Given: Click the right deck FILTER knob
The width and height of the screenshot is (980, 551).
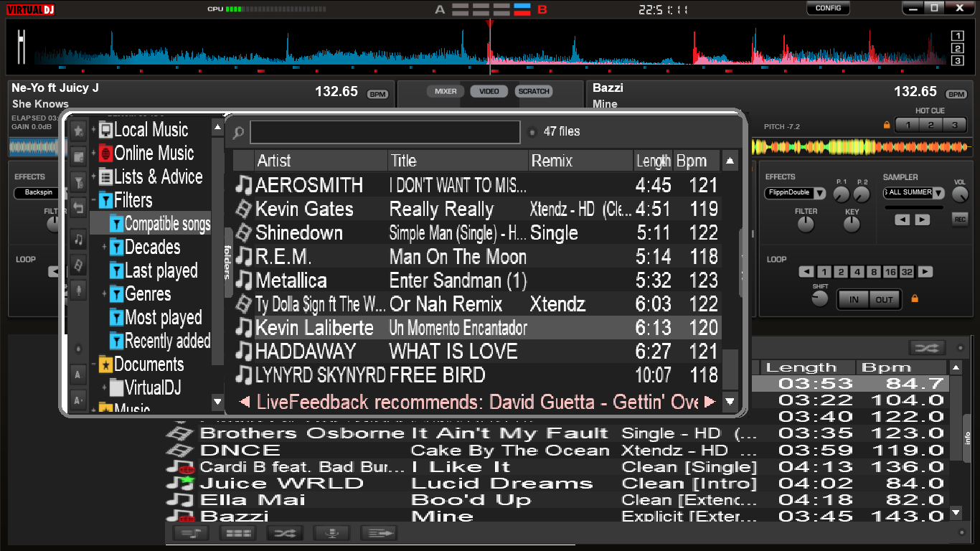Looking at the screenshot, I should click(806, 225).
